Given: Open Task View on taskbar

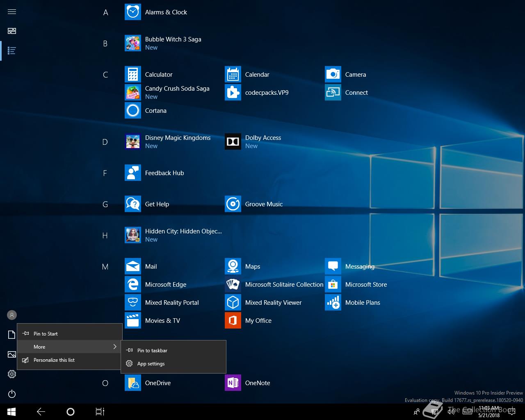Looking at the screenshot, I should point(100,412).
